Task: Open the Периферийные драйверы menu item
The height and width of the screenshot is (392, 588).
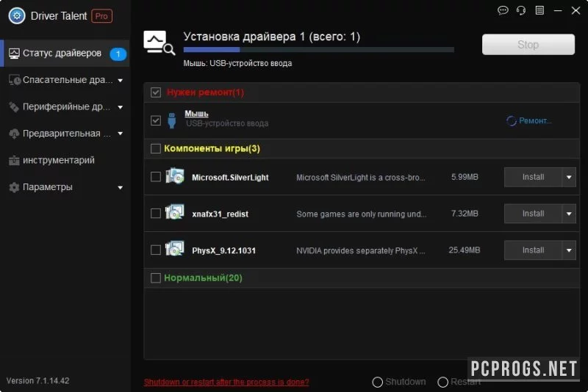Action: point(65,107)
